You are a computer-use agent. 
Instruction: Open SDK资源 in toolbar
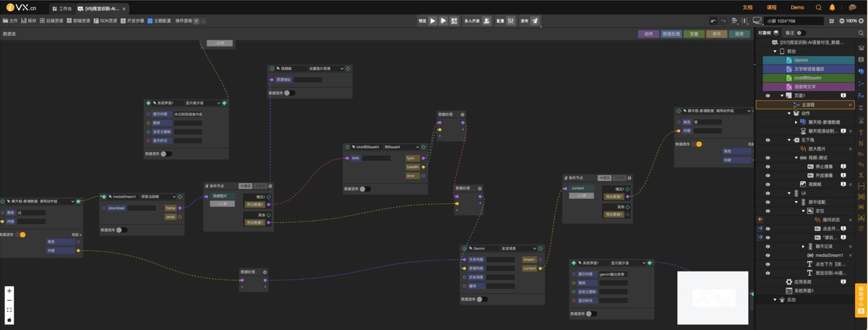106,21
